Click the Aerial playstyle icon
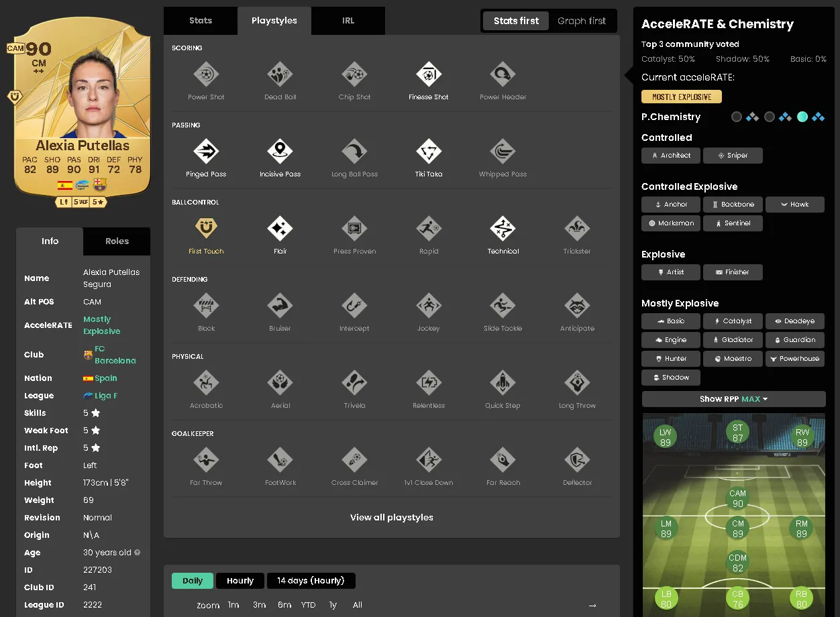 (280, 383)
